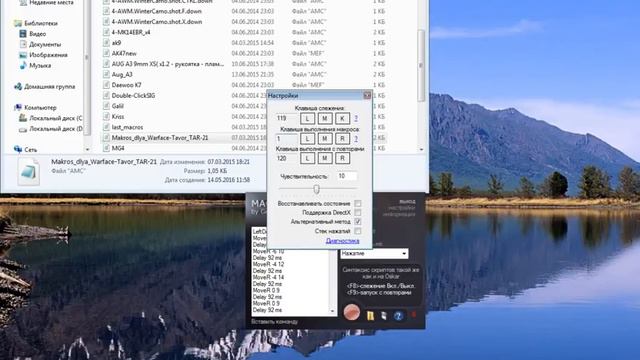Click the down arrow of macro command list scrollbar
Screen dimensions: 640x360
point(332,312)
